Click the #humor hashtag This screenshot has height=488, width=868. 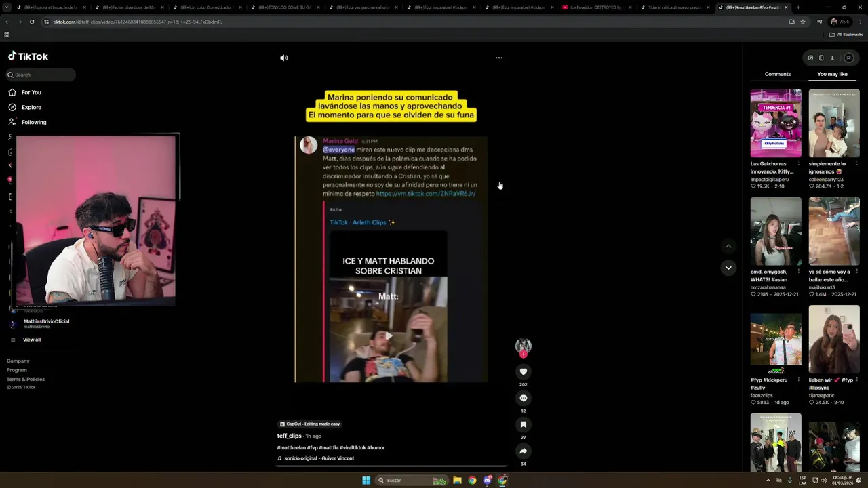(376, 447)
